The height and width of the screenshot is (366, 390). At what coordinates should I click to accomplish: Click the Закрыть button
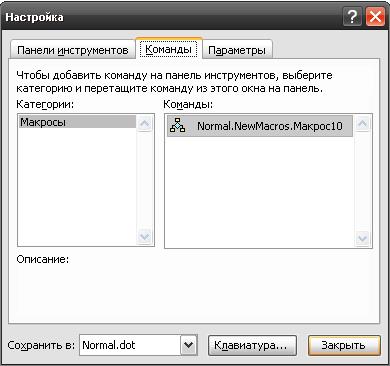point(344,345)
